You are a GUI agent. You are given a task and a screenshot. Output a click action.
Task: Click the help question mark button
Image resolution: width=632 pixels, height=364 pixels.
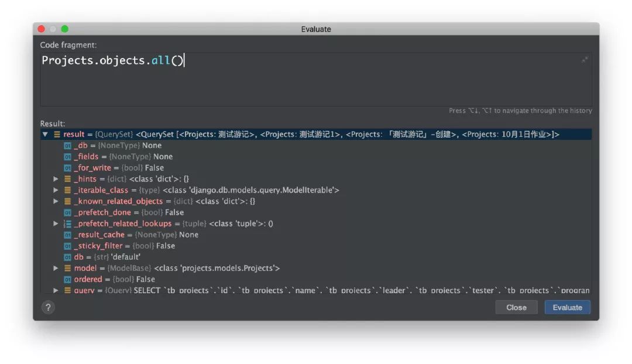click(48, 308)
